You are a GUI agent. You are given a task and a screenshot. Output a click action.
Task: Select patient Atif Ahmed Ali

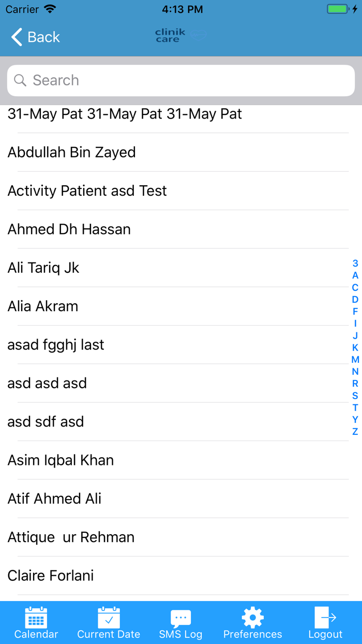coord(54,499)
